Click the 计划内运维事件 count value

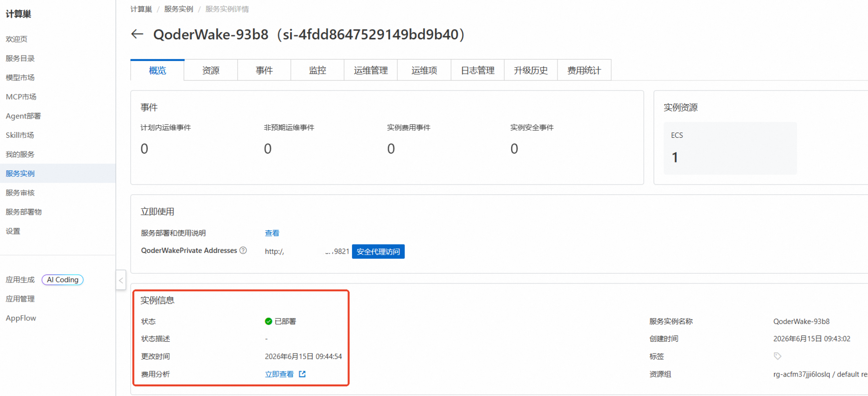[x=144, y=149]
